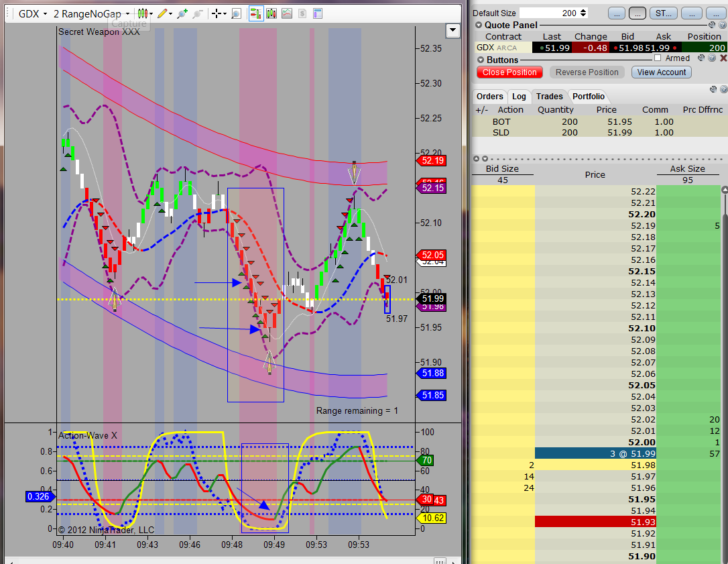This screenshot has width=728, height=564.
Task: Open the 2 RangeNoGap interval dropdown
Action: pyautogui.click(x=127, y=14)
